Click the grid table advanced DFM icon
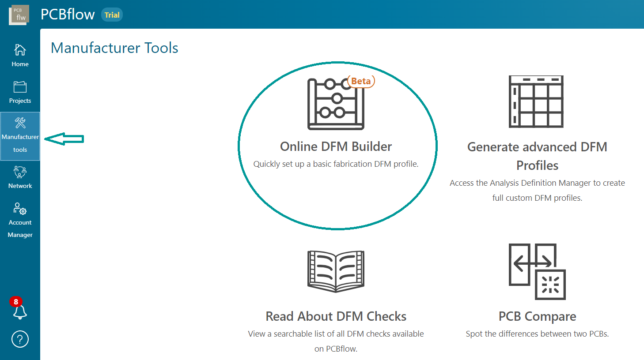Image resolution: width=644 pixels, height=360 pixels. [536, 101]
